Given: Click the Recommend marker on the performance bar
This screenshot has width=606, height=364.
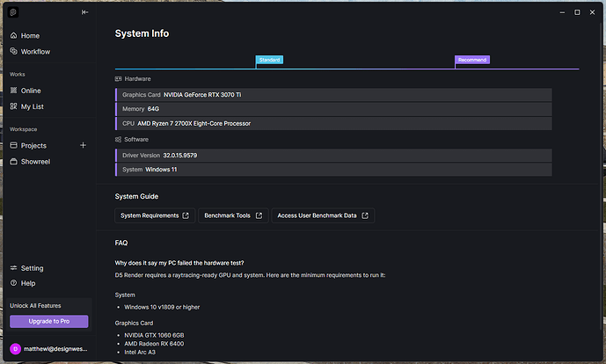Looking at the screenshot, I should [472, 60].
